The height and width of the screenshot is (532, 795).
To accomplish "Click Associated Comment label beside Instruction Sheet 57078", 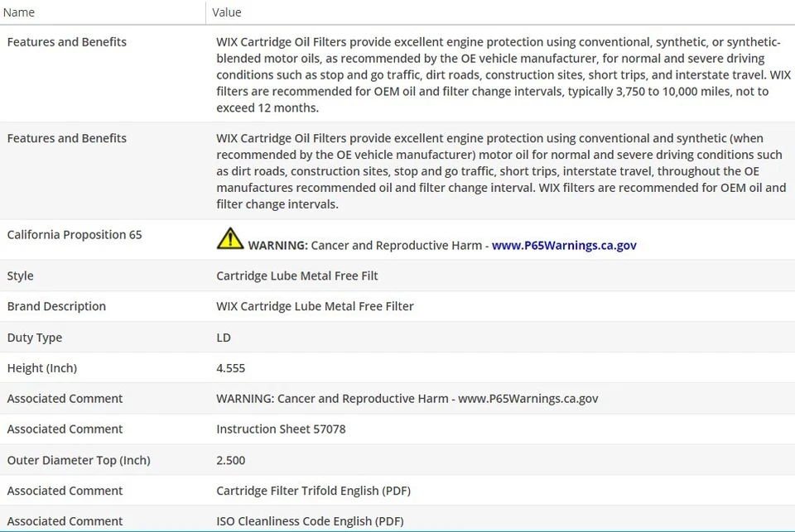I will click(65, 429).
